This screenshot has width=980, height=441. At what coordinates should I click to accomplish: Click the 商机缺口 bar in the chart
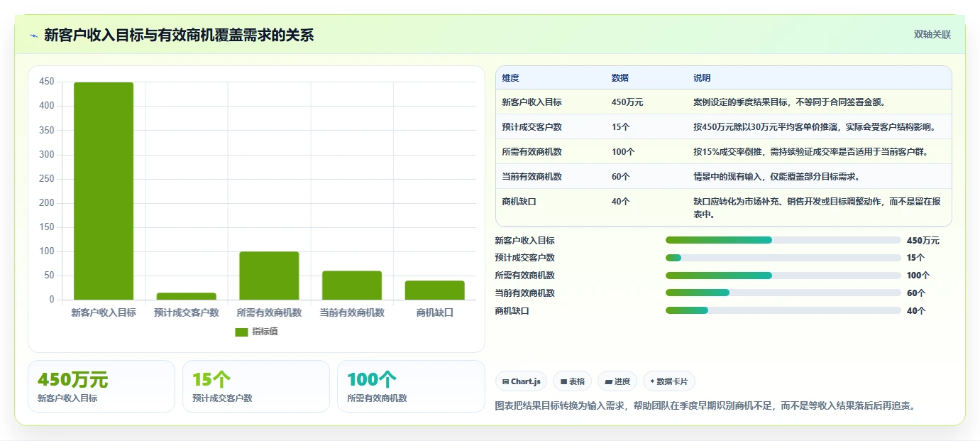click(434, 290)
